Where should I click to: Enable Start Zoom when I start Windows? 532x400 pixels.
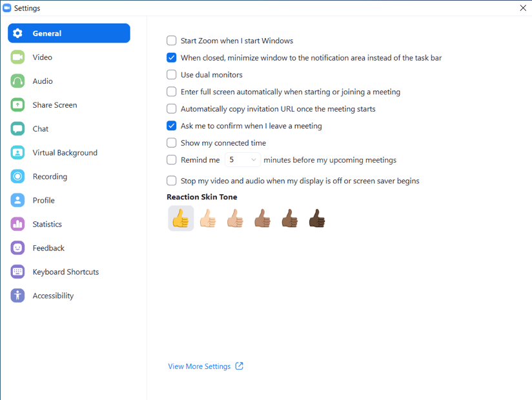[x=171, y=41]
